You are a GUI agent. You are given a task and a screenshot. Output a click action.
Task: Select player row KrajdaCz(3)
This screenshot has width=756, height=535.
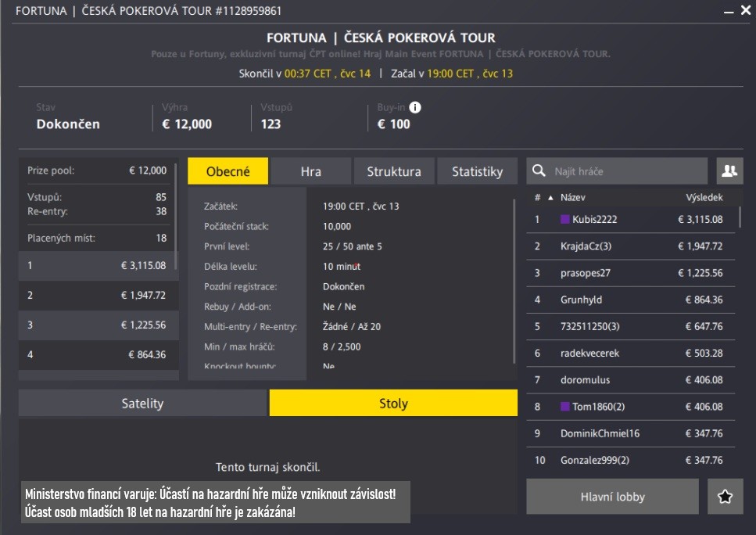click(631, 246)
